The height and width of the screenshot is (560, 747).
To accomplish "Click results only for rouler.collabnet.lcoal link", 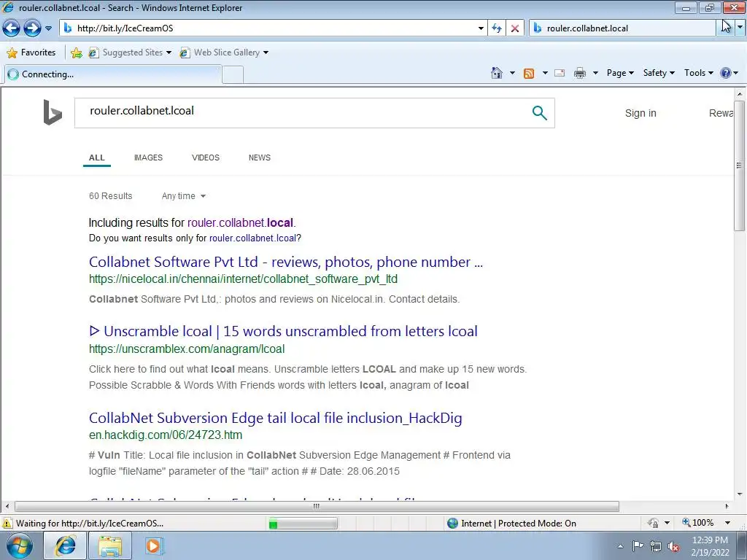I will pos(253,238).
